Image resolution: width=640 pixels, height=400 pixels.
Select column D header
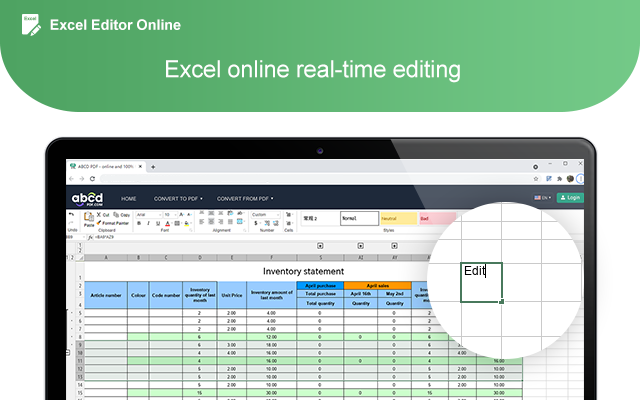tap(200, 258)
